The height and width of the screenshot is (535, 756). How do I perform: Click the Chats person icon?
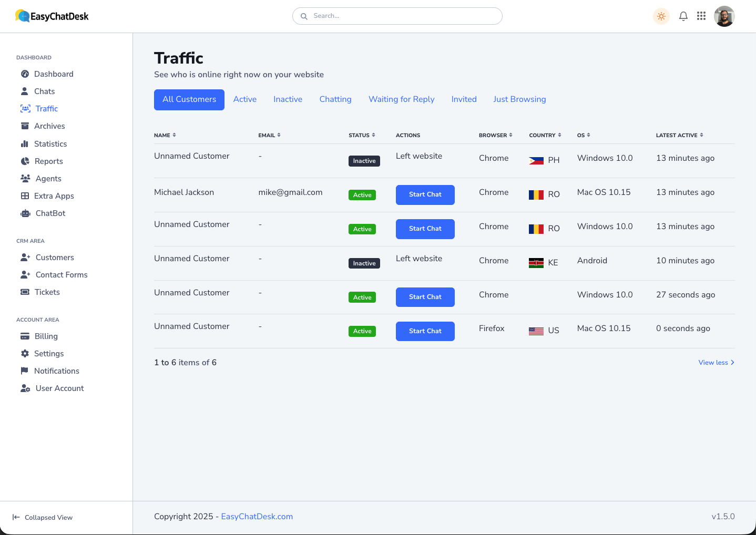pyautogui.click(x=25, y=91)
